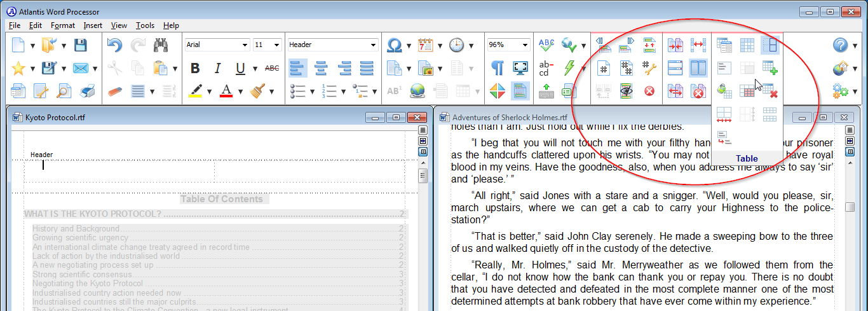Click the Paste clipboard icon
Viewport: 868px width, 311px height.
point(160,68)
